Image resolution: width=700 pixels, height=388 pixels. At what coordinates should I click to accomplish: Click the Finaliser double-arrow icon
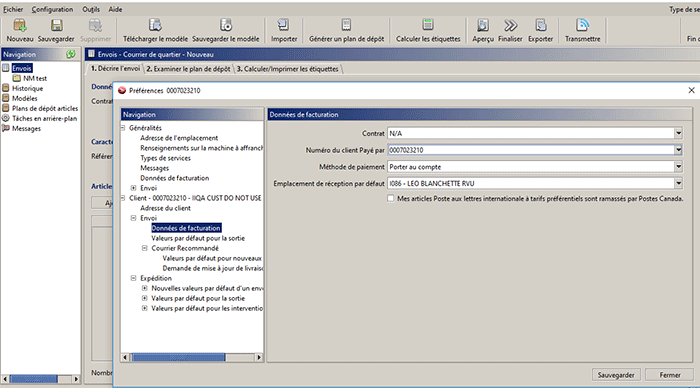[x=510, y=25]
